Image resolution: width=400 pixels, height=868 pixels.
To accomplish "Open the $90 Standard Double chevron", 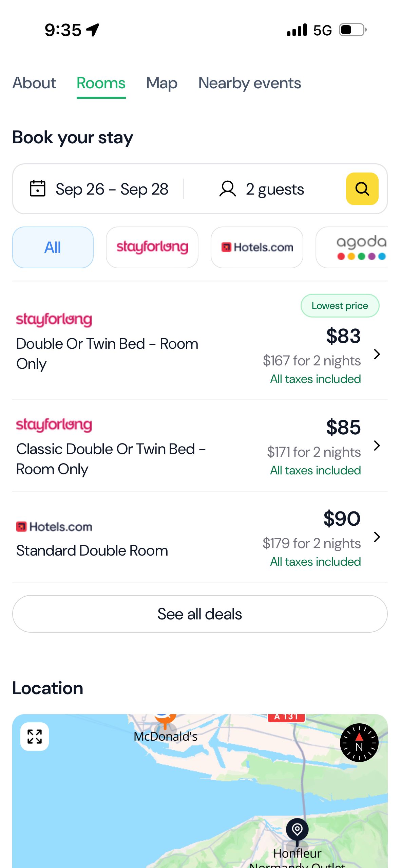I will (377, 537).
